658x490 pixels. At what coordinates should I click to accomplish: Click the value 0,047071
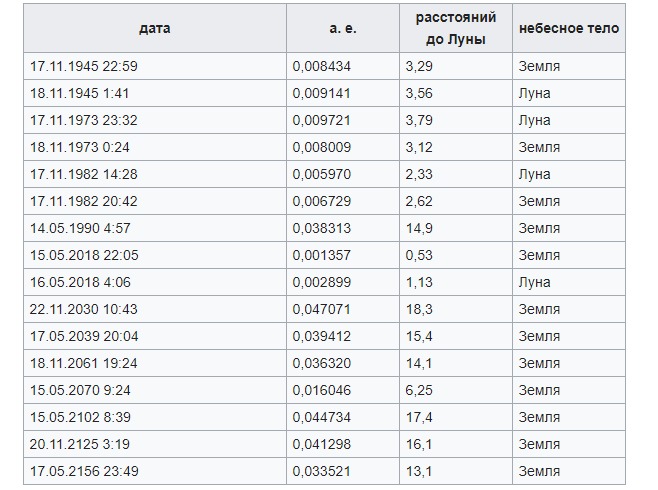coord(321,309)
